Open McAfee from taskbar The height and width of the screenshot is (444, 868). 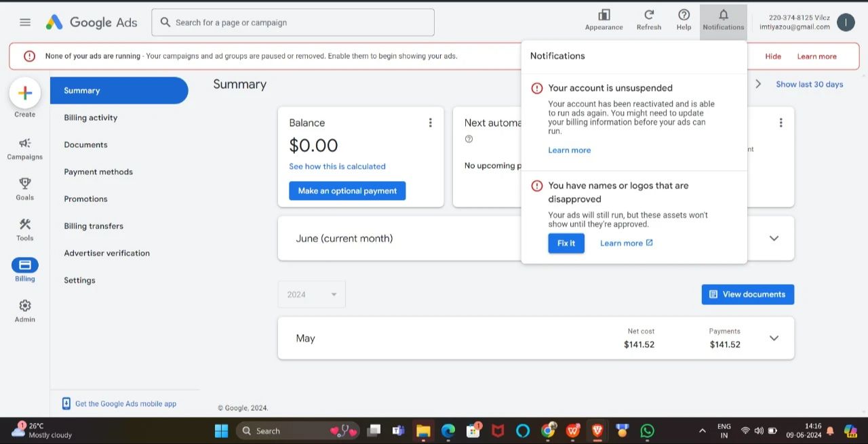coord(498,430)
